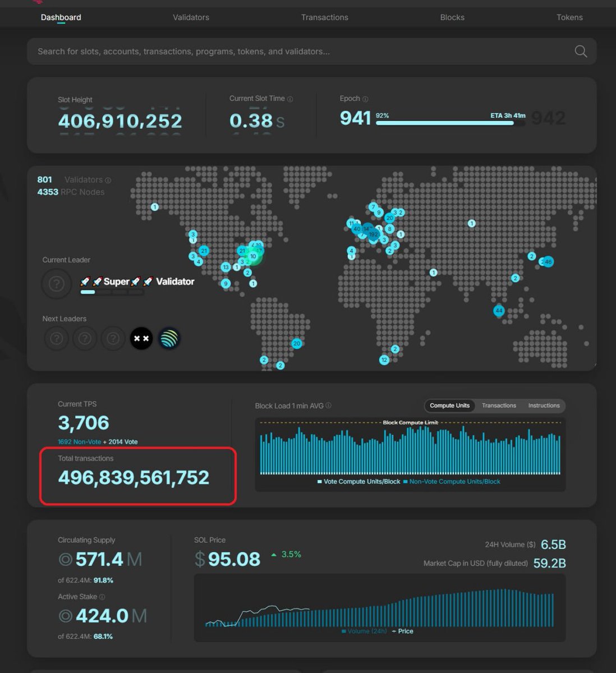This screenshot has height=673, width=616.
Task: Focus the slots and accounts search field
Action: (x=311, y=52)
